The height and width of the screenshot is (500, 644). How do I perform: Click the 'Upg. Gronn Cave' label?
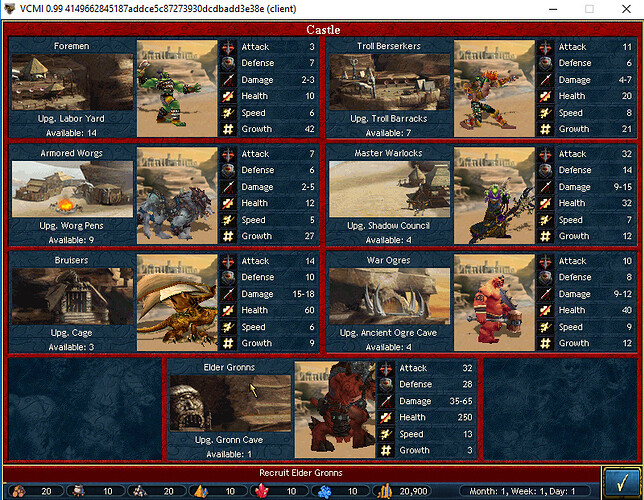click(229, 440)
